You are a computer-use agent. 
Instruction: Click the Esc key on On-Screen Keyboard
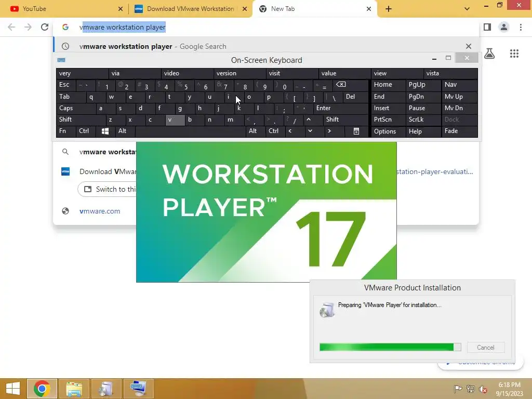pos(66,85)
